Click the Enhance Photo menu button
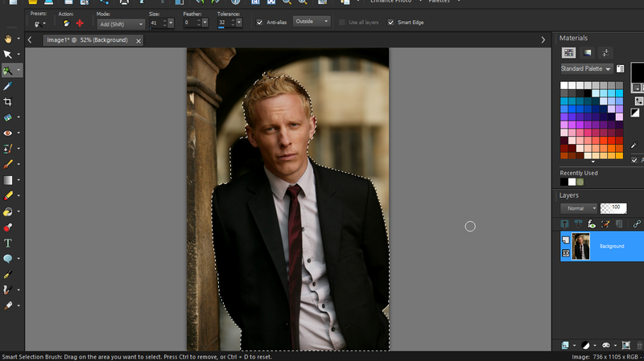644x361 pixels. [390, 2]
